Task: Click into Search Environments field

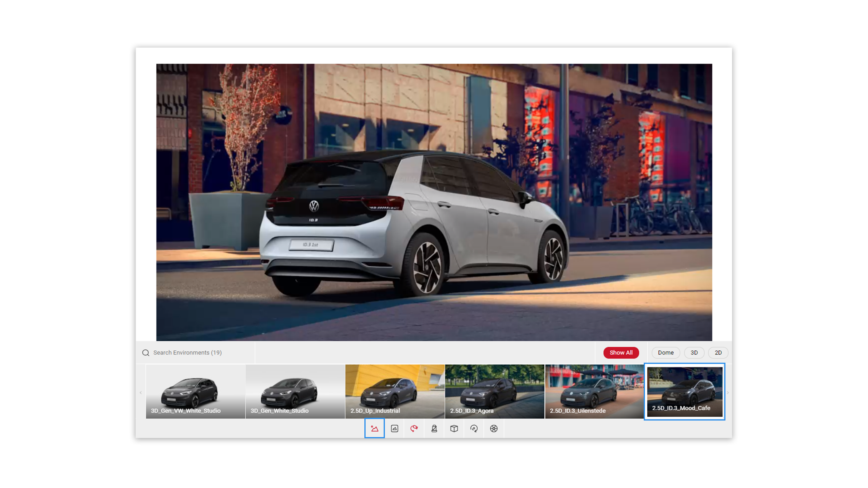Action: point(195,353)
